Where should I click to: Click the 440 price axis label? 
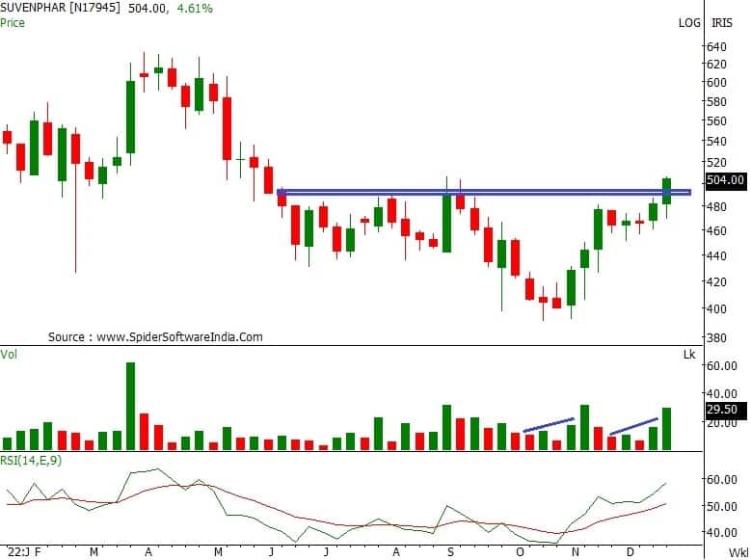716,255
